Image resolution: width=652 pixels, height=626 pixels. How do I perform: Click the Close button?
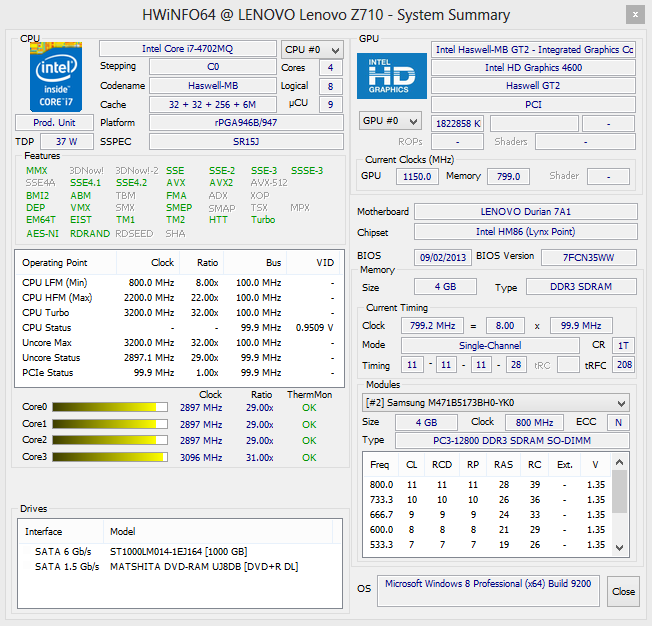(x=623, y=591)
